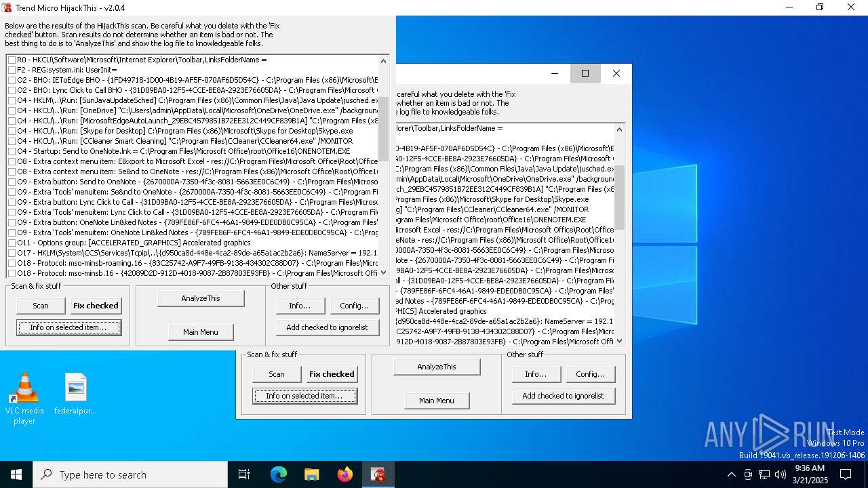This screenshot has width=868, height=488.
Task: Open Info... in main window's Other stuff
Action: pyautogui.click(x=300, y=306)
